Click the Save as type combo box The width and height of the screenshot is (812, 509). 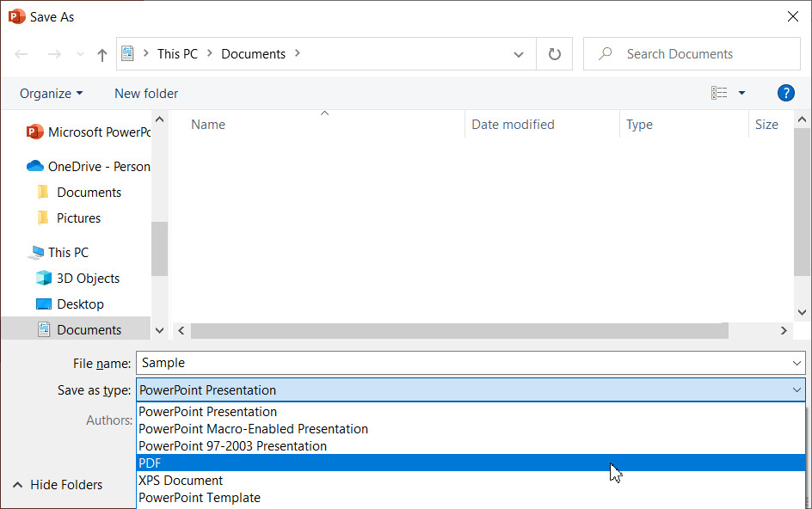[471, 389]
